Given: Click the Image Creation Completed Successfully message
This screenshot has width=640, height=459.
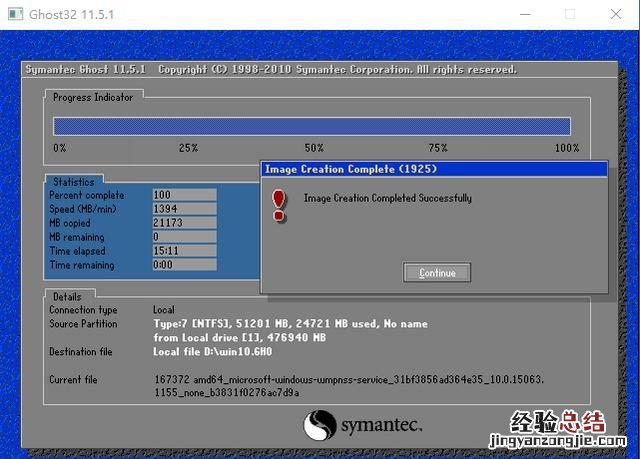Looking at the screenshot, I should [x=387, y=198].
